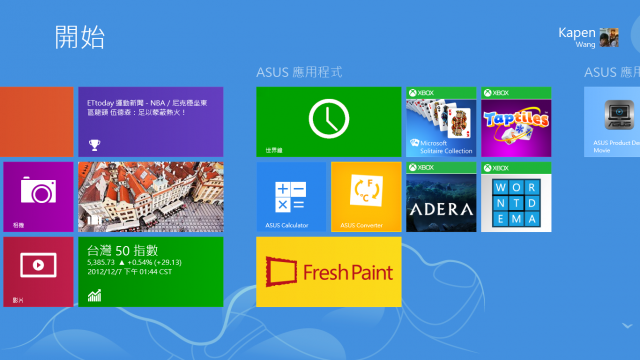Image resolution: width=640 pixels, height=360 pixels.
Task: Click the down arrow at the screen corner
Action: point(627,326)
